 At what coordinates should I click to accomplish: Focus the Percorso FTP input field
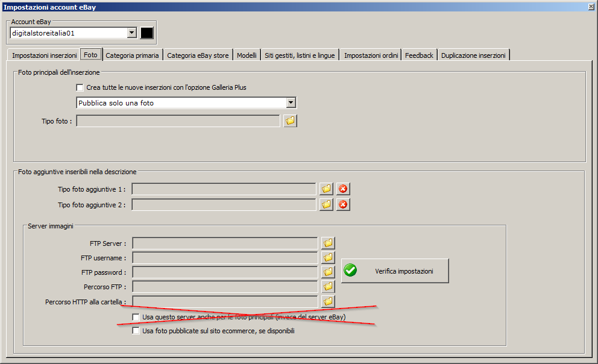point(225,287)
